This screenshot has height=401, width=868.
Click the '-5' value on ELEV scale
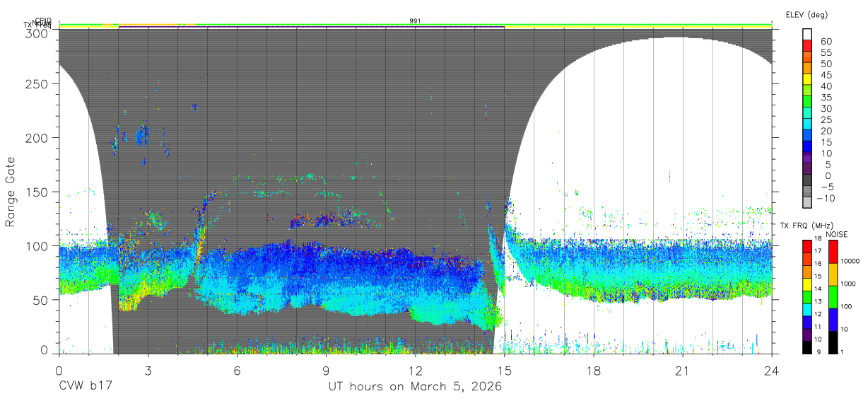coord(827,187)
